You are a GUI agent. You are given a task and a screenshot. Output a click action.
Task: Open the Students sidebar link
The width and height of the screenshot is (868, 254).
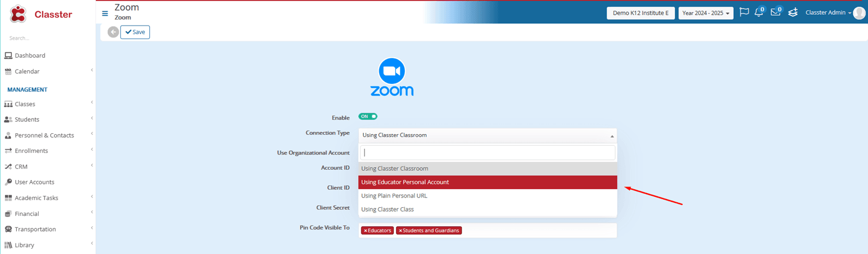click(27, 120)
